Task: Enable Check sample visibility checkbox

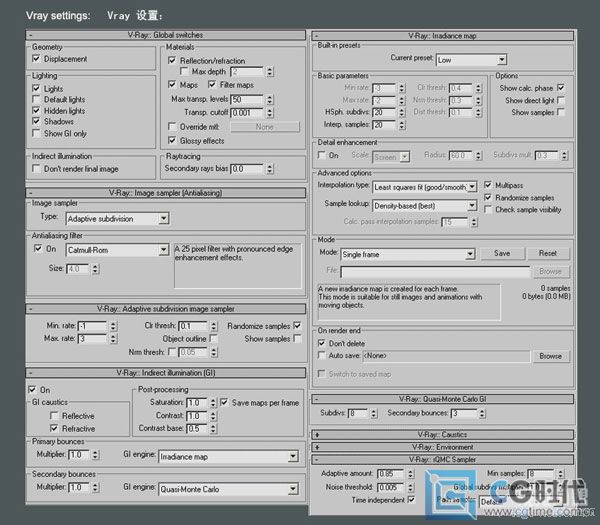Action: (x=488, y=209)
